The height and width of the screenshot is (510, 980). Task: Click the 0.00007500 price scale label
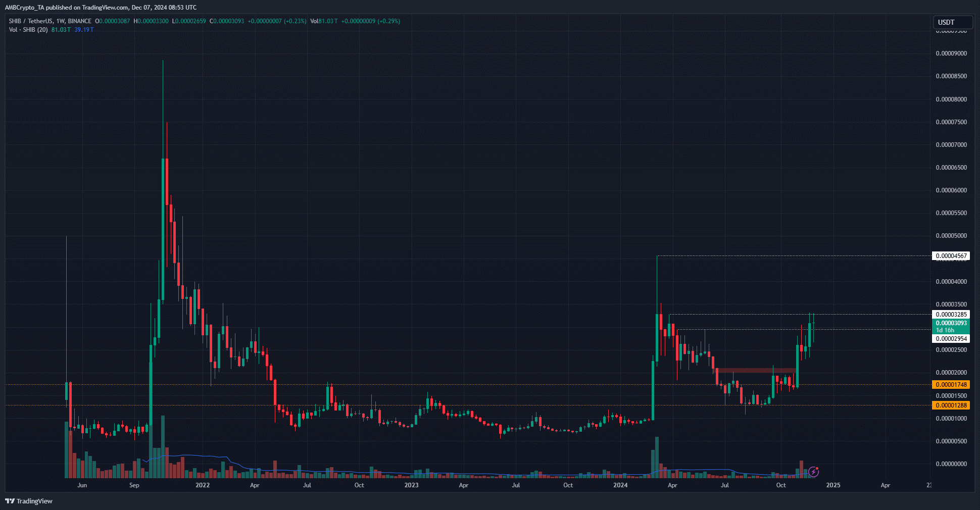point(951,122)
